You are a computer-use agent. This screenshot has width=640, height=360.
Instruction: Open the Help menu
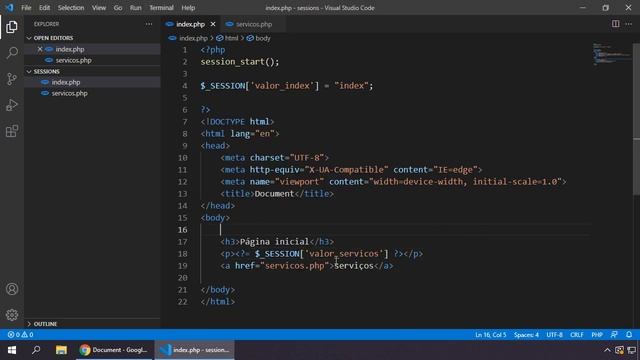pos(188,8)
